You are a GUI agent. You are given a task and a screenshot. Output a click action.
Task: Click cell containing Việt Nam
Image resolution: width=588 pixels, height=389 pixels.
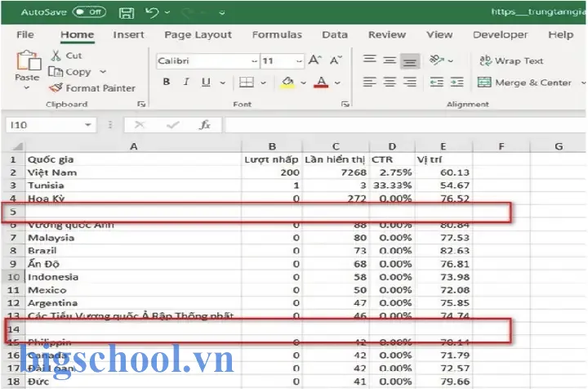coord(133,172)
